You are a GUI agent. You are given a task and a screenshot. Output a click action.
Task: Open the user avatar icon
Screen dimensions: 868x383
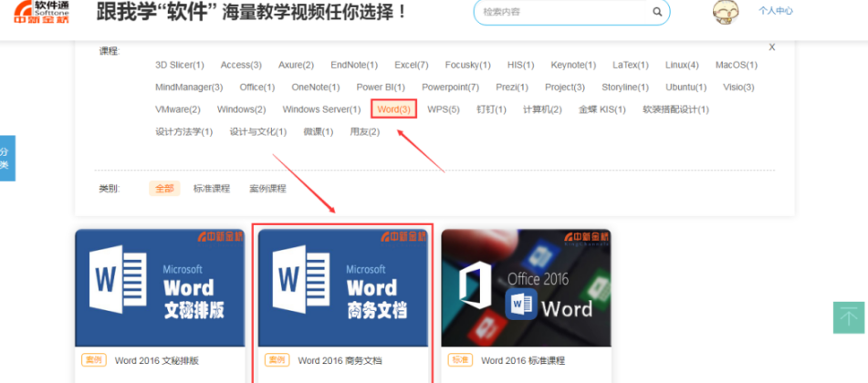(x=727, y=12)
